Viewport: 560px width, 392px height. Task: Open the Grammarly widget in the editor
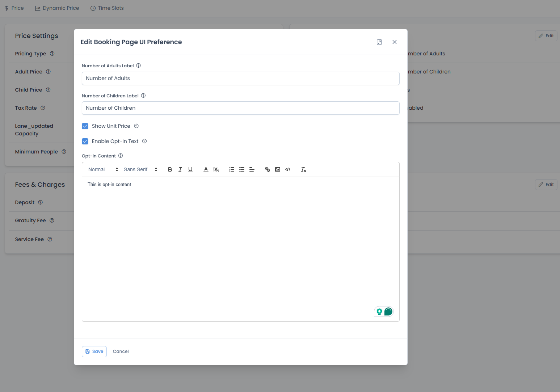(388, 311)
